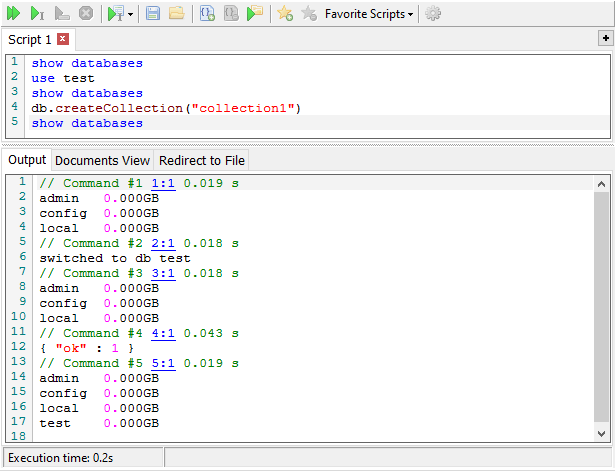
Task: Follow the 5:1 link for Command #5
Action: (163, 363)
